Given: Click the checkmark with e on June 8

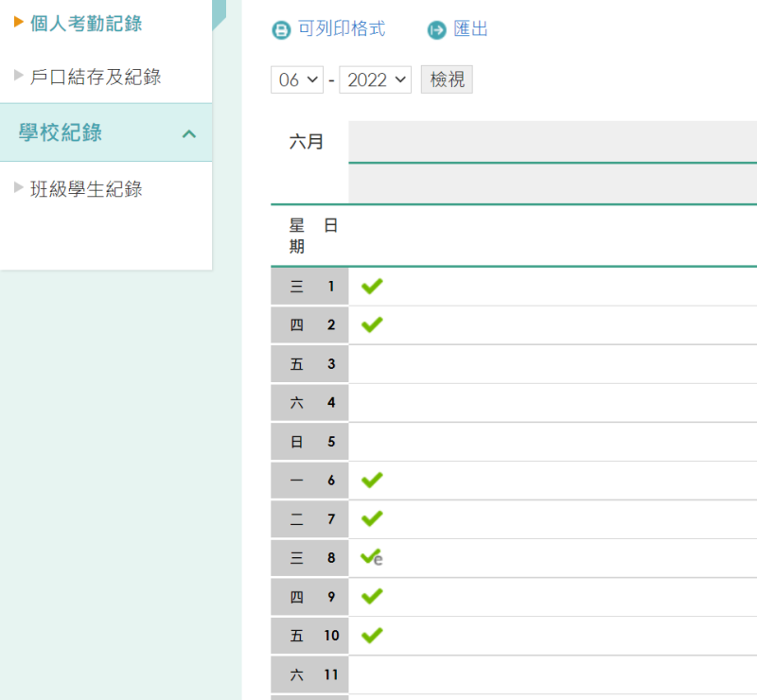Looking at the screenshot, I should pos(372,557).
